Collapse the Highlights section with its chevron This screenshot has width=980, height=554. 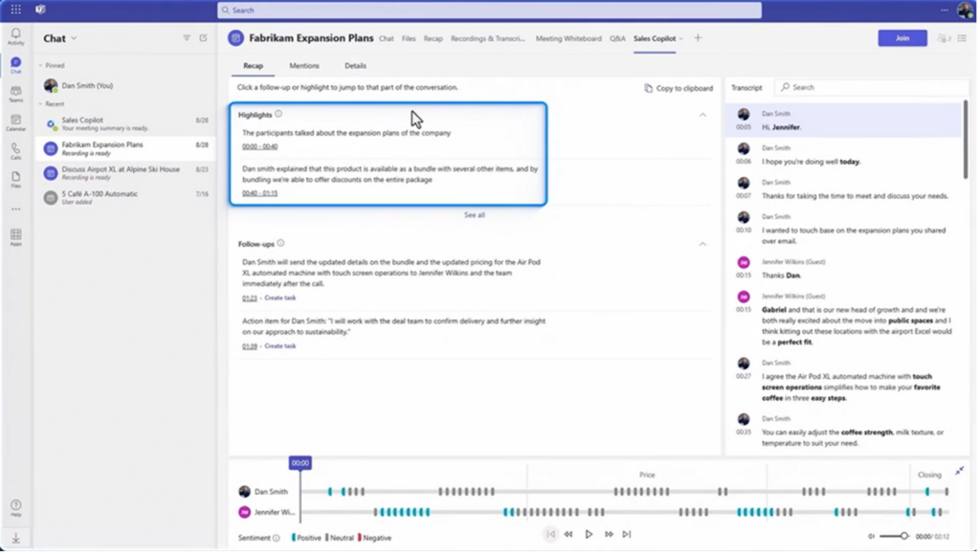tap(702, 115)
